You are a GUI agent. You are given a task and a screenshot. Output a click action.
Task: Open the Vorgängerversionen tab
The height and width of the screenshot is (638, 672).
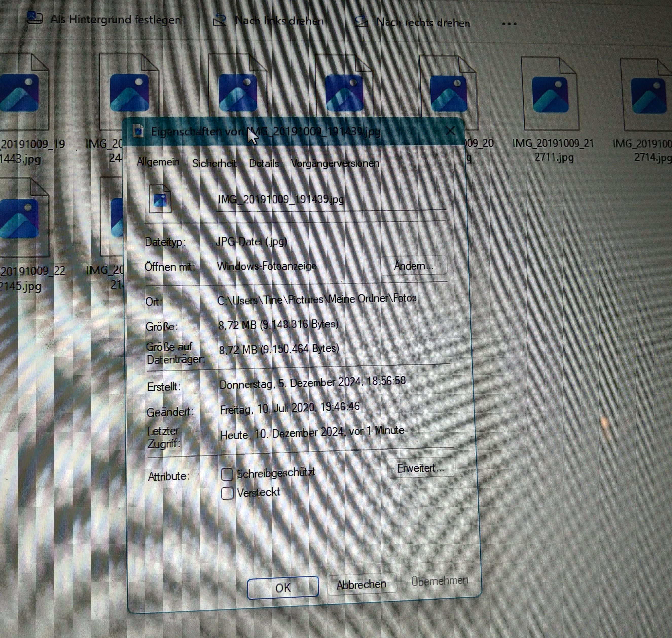[335, 164]
